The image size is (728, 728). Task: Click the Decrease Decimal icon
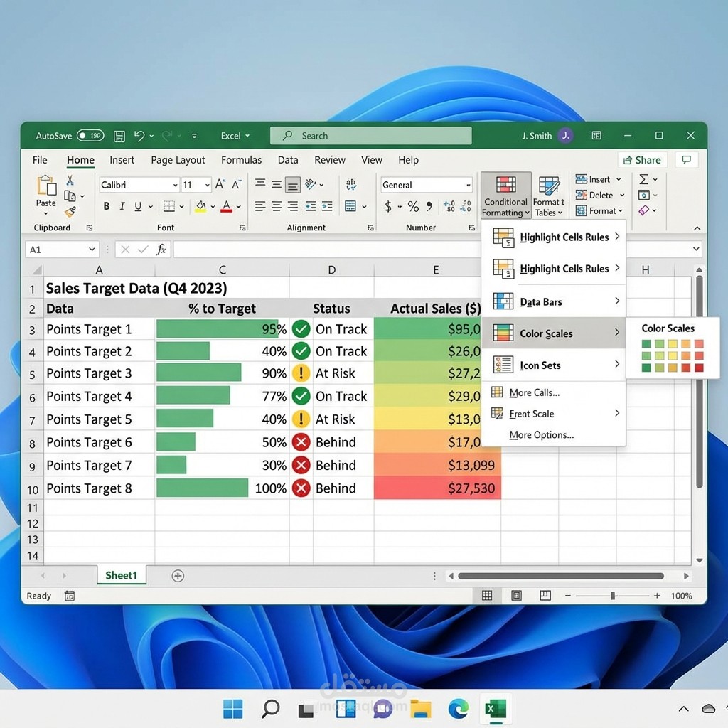466,206
